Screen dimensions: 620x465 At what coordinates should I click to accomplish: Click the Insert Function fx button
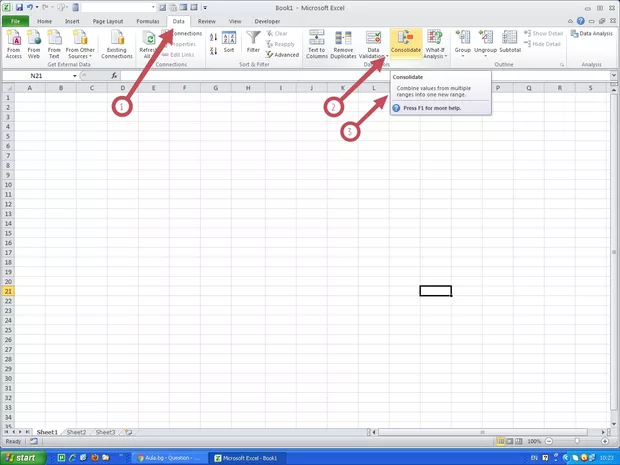[x=114, y=76]
